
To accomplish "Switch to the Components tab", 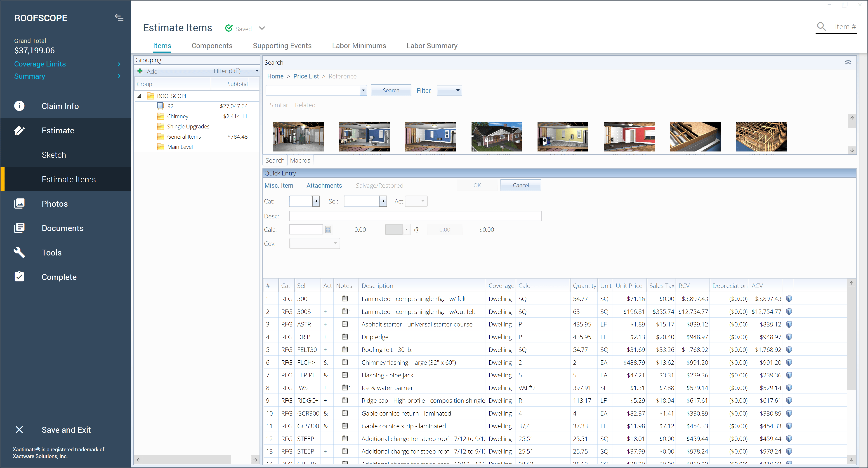I will click(212, 46).
